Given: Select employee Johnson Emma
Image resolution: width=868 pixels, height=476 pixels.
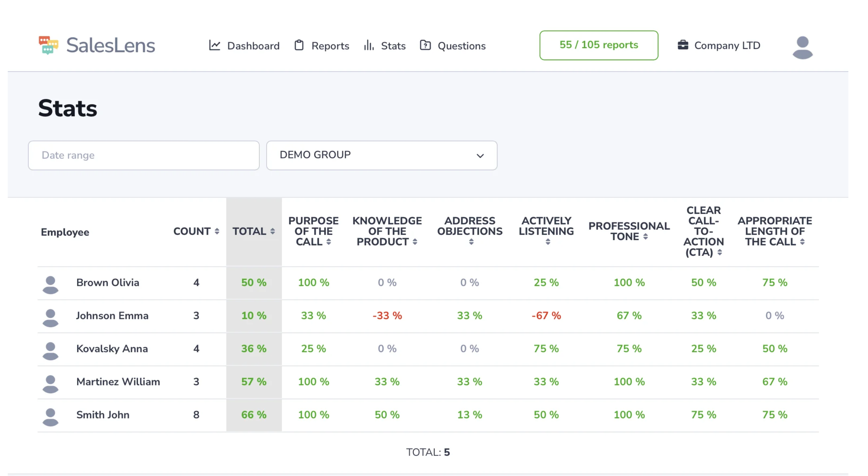Looking at the screenshot, I should tap(112, 316).
